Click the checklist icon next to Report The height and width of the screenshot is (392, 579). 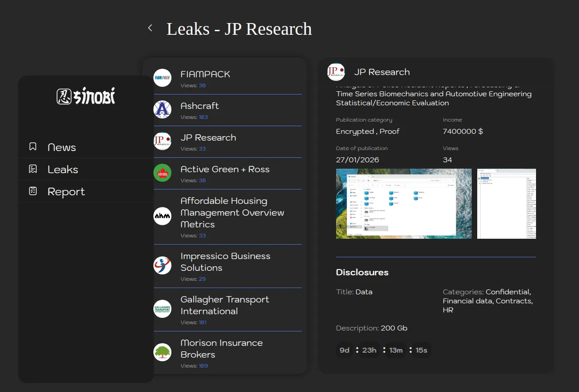click(x=33, y=191)
